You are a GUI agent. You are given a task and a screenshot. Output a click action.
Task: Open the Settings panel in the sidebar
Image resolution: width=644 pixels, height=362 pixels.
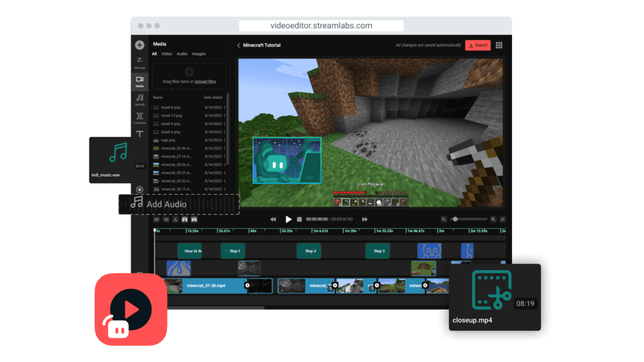[x=140, y=63]
